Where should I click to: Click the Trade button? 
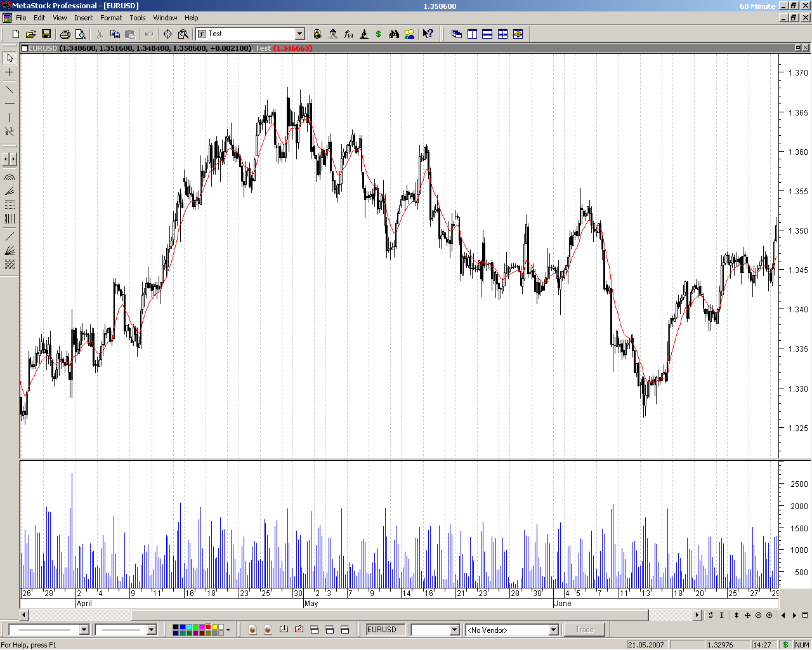point(584,630)
